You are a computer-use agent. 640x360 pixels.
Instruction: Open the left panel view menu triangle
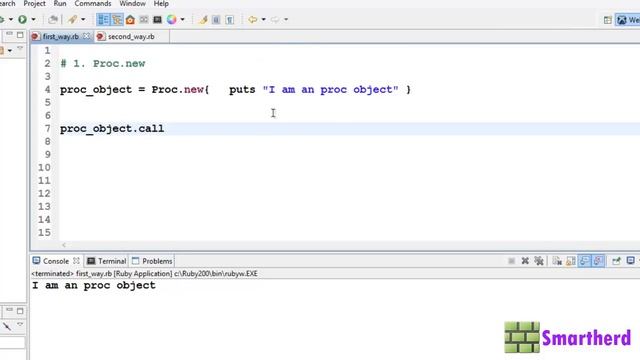click(20, 49)
